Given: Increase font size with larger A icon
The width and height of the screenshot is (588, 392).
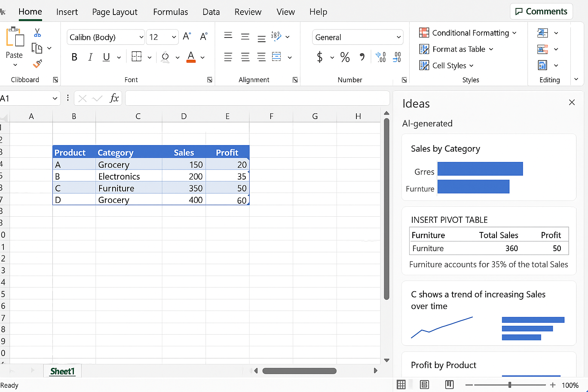Looking at the screenshot, I should pyautogui.click(x=187, y=36).
